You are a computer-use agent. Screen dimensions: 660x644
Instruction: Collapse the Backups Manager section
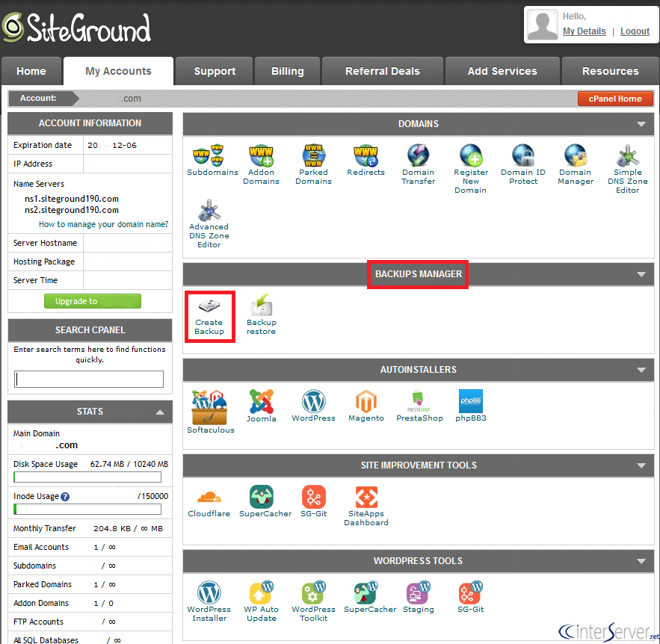(x=641, y=274)
